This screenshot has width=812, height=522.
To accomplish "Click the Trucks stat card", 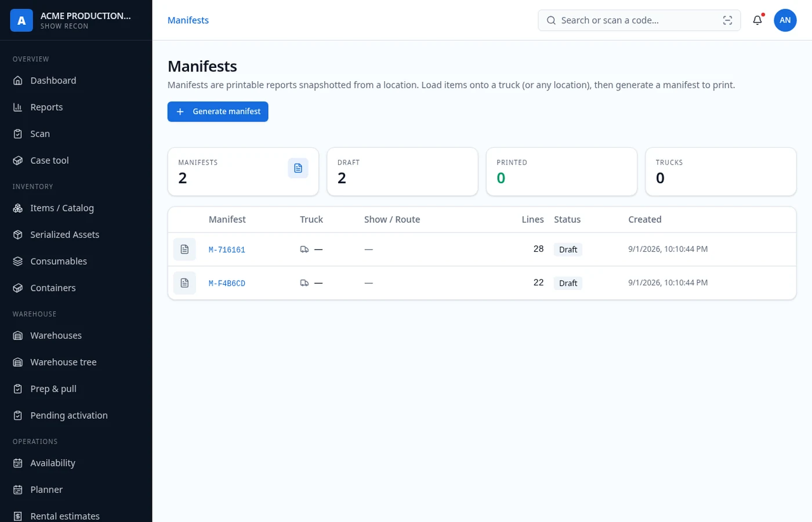I will (721, 172).
